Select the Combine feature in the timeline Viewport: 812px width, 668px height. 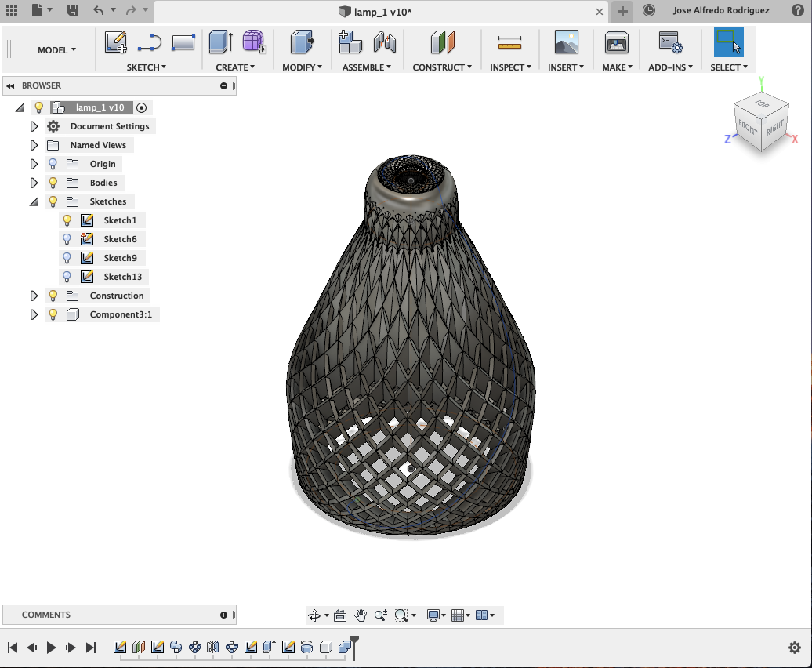[344, 647]
